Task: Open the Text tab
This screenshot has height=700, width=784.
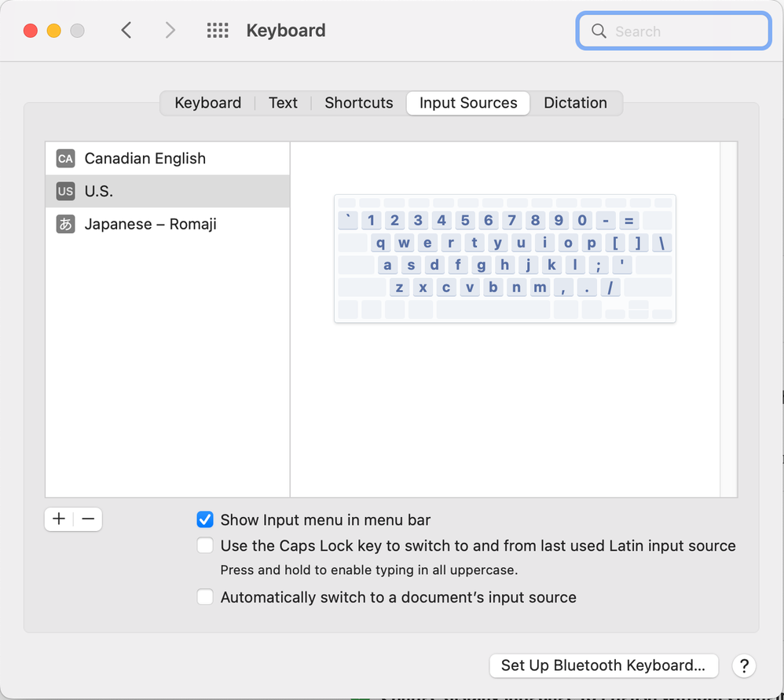Action: (283, 103)
